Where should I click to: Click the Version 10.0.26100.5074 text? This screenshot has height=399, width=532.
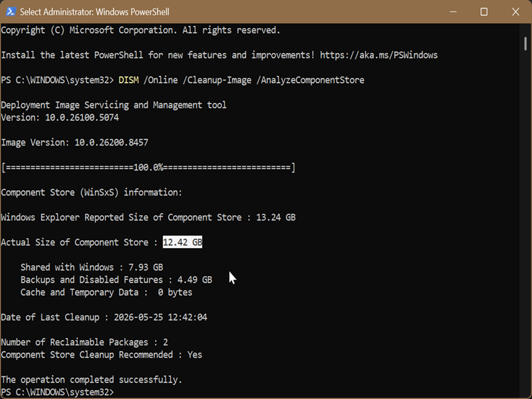[x=60, y=118]
